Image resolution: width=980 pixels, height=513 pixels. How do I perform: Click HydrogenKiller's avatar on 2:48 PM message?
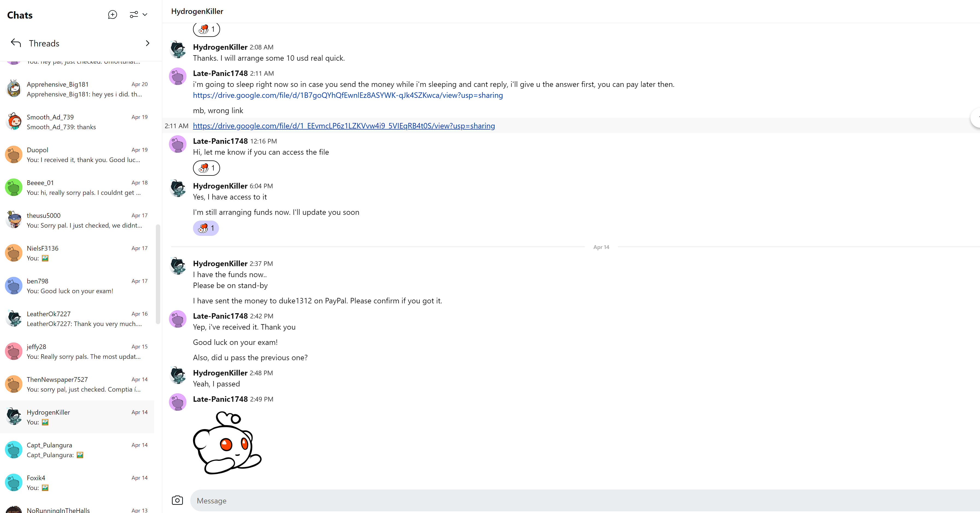click(178, 375)
